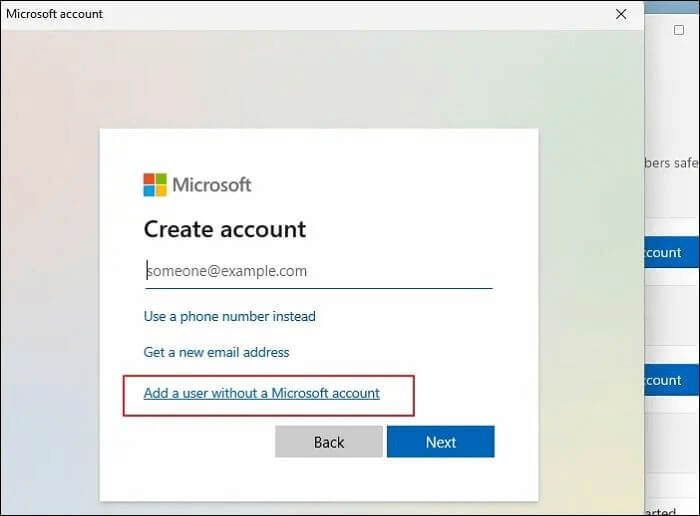Image resolution: width=700 pixels, height=516 pixels.
Task: Maximize the background Settings window
Action: (x=679, y=30)
